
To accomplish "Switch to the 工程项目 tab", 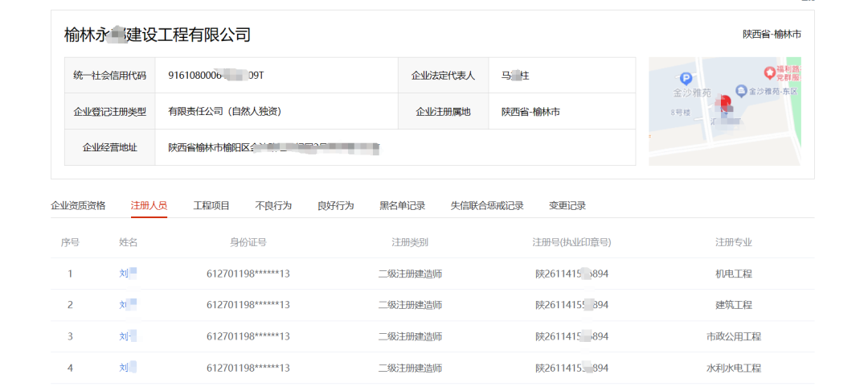I will click(211, 206).
